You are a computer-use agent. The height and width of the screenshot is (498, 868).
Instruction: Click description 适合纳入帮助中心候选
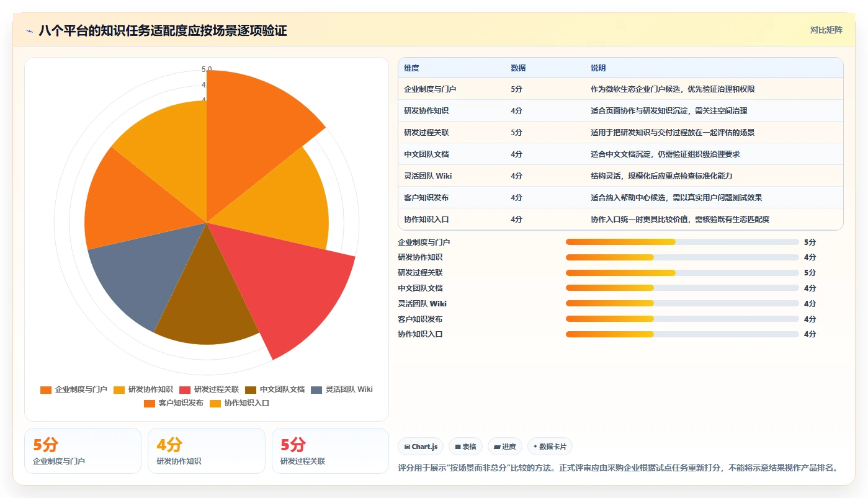(x=676, y=198)
